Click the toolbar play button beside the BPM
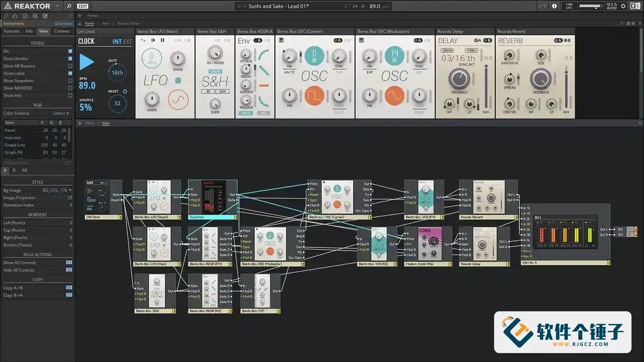This screenshot has height=362, width=644. coord(363,6)
